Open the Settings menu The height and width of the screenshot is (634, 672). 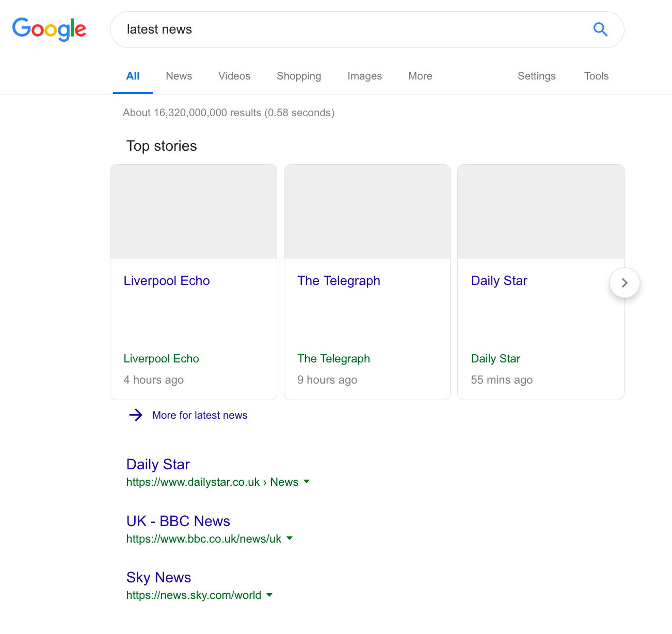(537, 76)
